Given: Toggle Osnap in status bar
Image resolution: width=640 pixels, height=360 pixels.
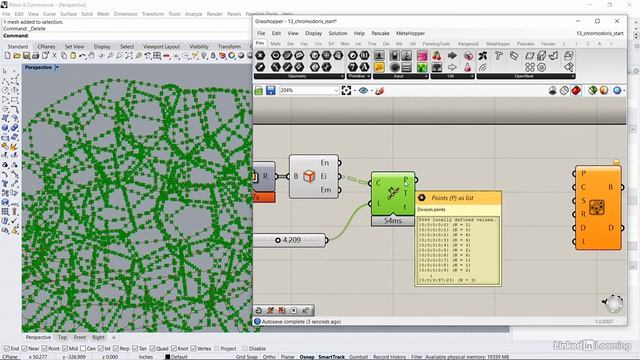Looking at the screenshot, I should click(x=307, y=357).
